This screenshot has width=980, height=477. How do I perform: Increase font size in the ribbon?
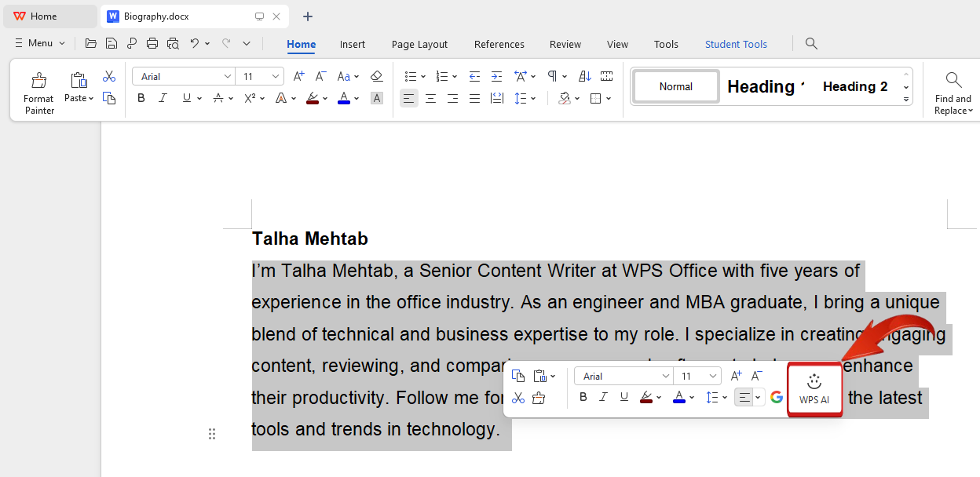[x=298, y=76]
